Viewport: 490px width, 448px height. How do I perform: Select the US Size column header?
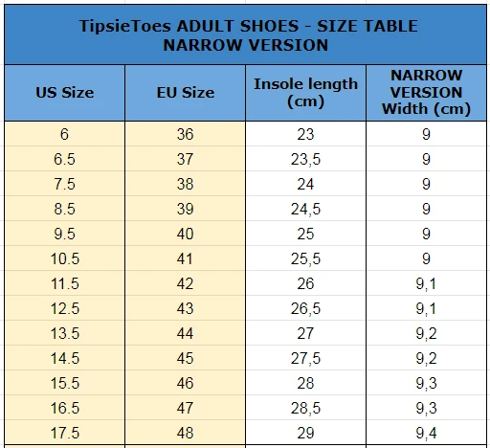(65, 93)
